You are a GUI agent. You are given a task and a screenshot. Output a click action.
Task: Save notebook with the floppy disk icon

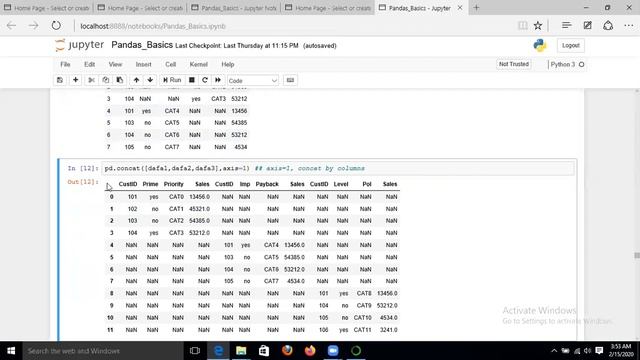coord(60,80)
